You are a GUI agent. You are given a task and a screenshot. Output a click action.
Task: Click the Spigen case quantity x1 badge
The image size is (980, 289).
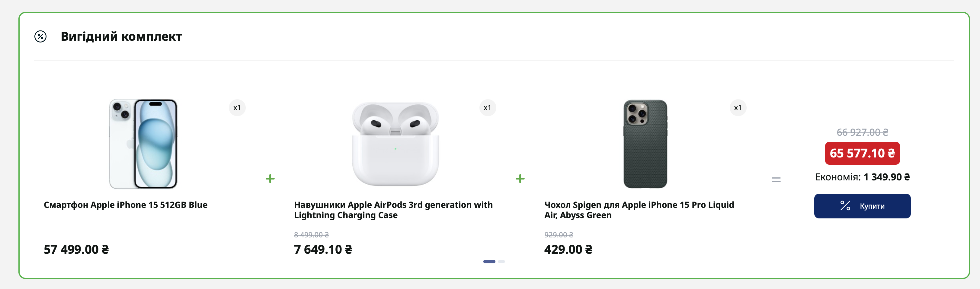point(738,108)
